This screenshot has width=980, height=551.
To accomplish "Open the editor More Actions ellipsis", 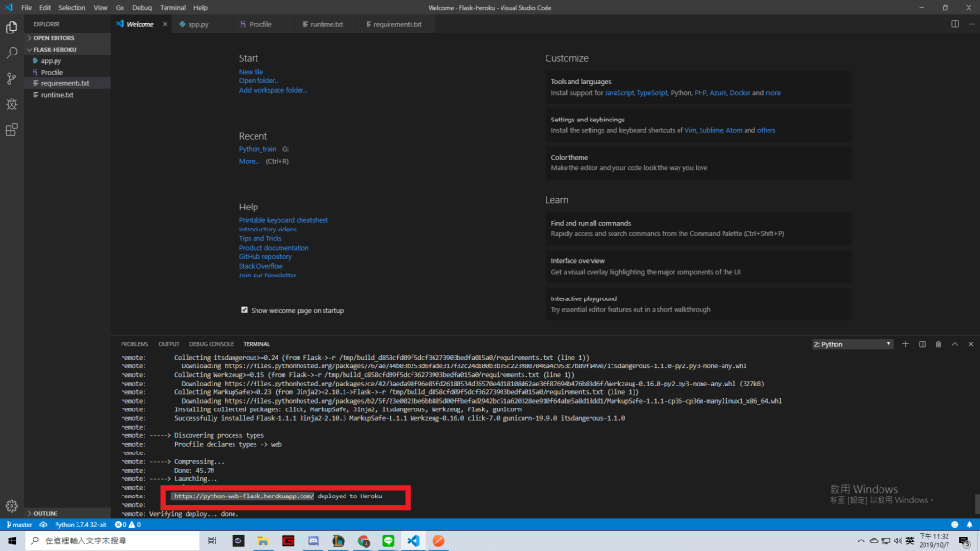I will coord(970,24).
